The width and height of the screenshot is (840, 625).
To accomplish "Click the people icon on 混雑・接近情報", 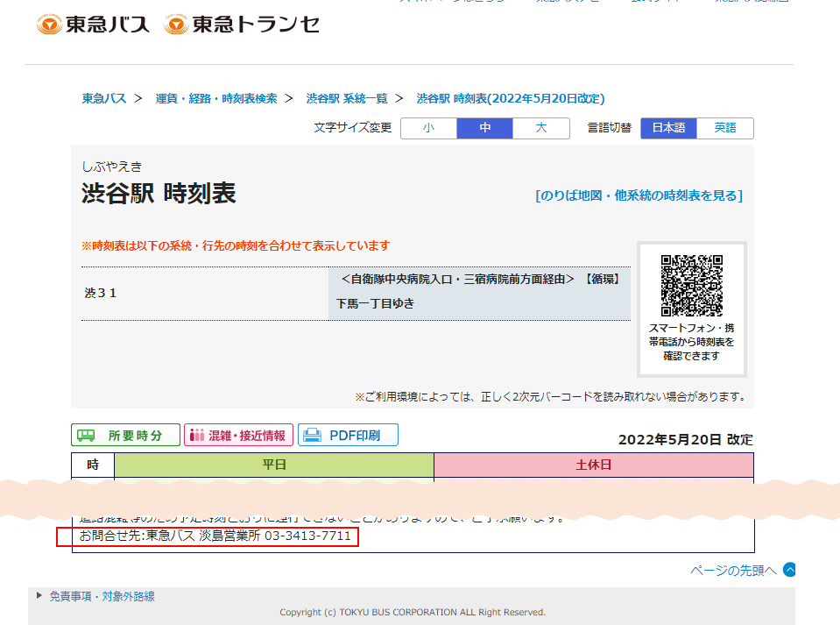I will (196, 435).
